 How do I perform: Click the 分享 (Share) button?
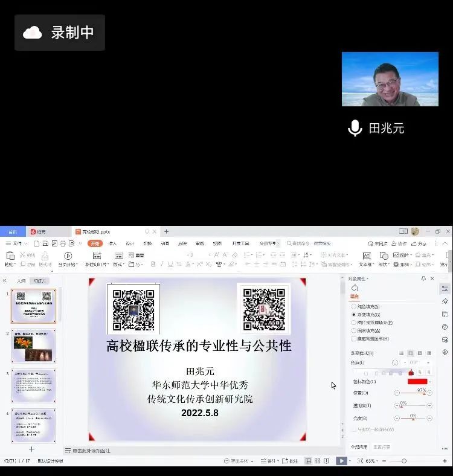click(x=419, y=243)
